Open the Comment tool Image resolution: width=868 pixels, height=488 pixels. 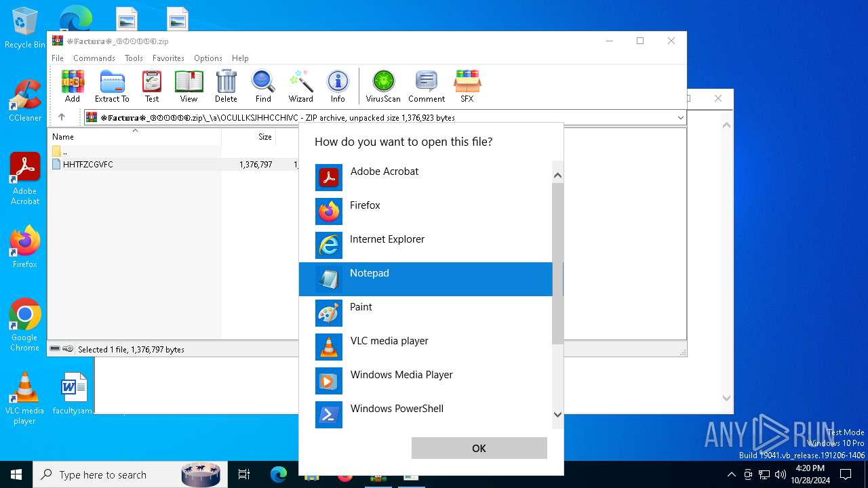(427, 86)
